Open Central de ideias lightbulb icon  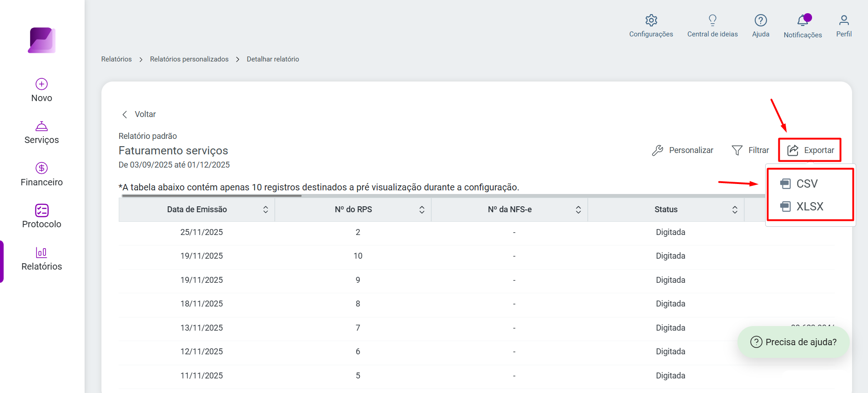coord(712,20)
